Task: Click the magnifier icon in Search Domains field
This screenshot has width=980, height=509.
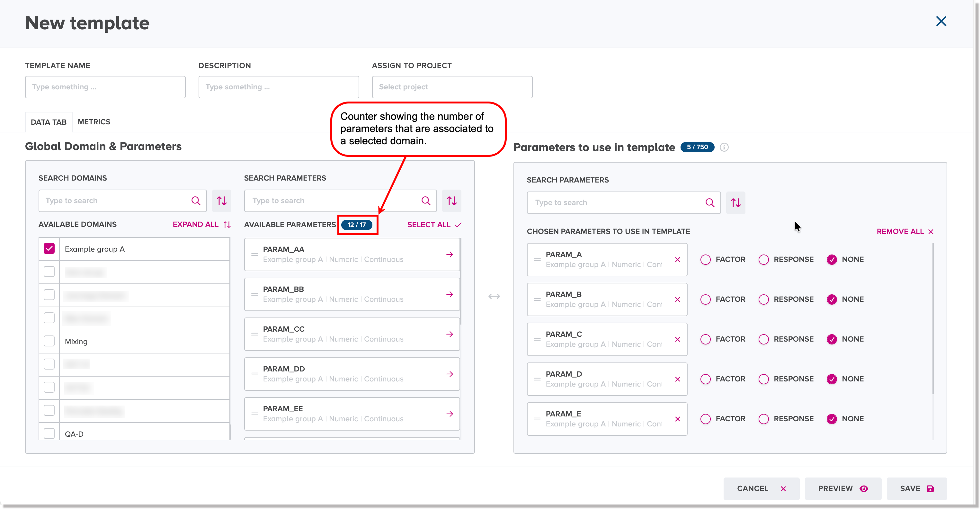Action: tap(196, 201)
